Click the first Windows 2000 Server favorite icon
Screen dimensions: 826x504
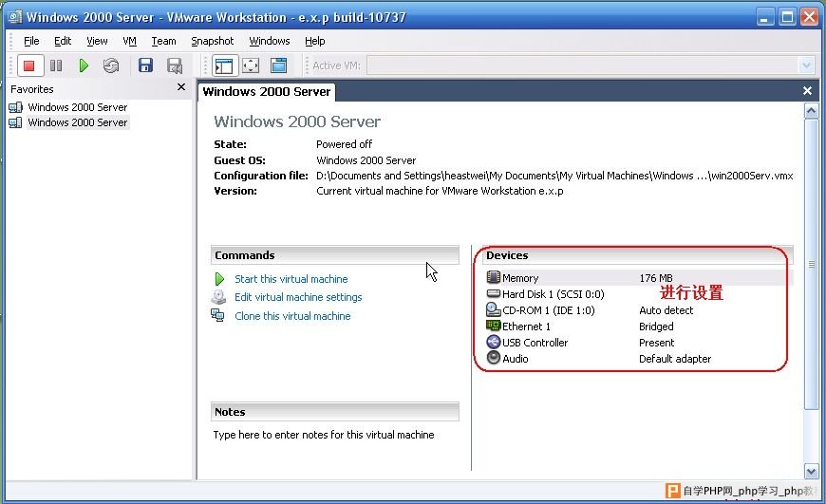16,107
